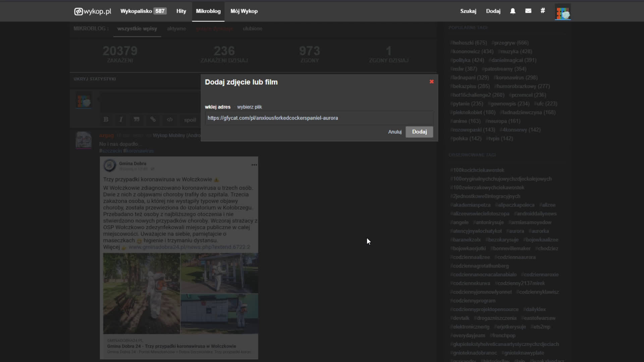Click the 20379 ZAKAŻENI statistic
This screenshot has width=644, height=362.
click(120, 54)
